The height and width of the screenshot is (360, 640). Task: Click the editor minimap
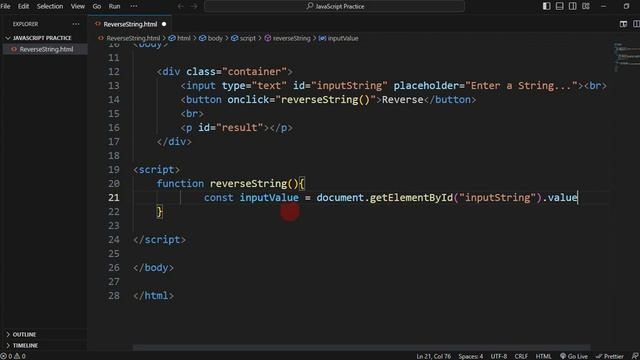tap(627, 57)
